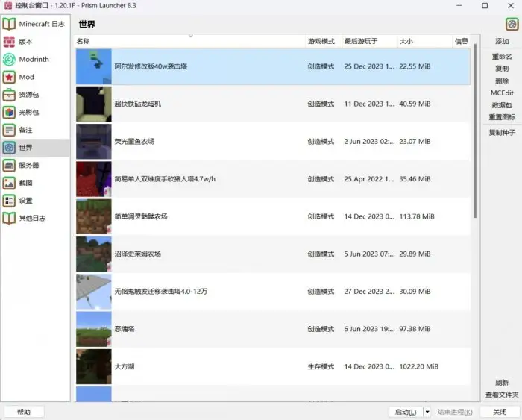Sort by 最后游玩于 column header

(361, 41)
